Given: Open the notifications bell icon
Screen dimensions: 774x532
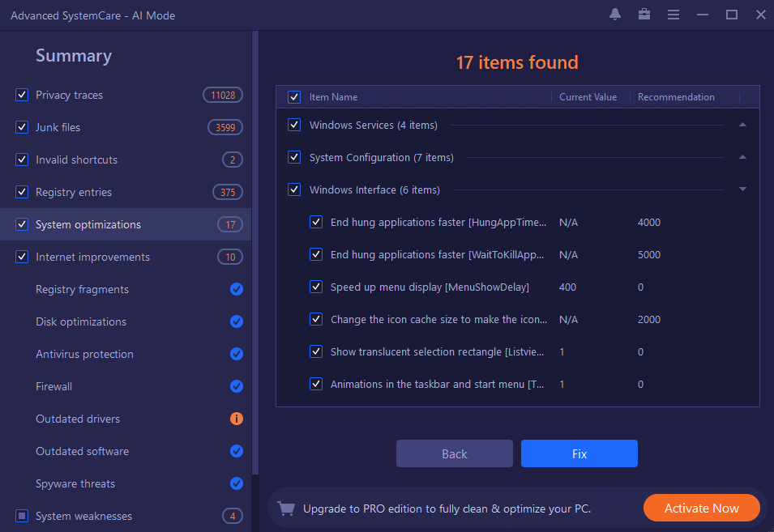Looking at the screenshot, I should [x=615, y=15].
